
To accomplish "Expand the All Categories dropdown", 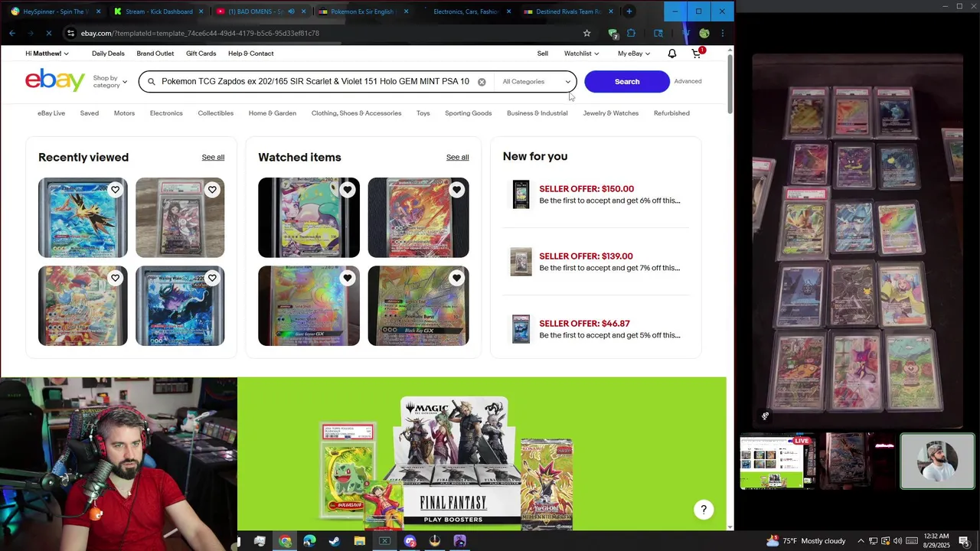I will pyautogui.click(x=536, y=82).
